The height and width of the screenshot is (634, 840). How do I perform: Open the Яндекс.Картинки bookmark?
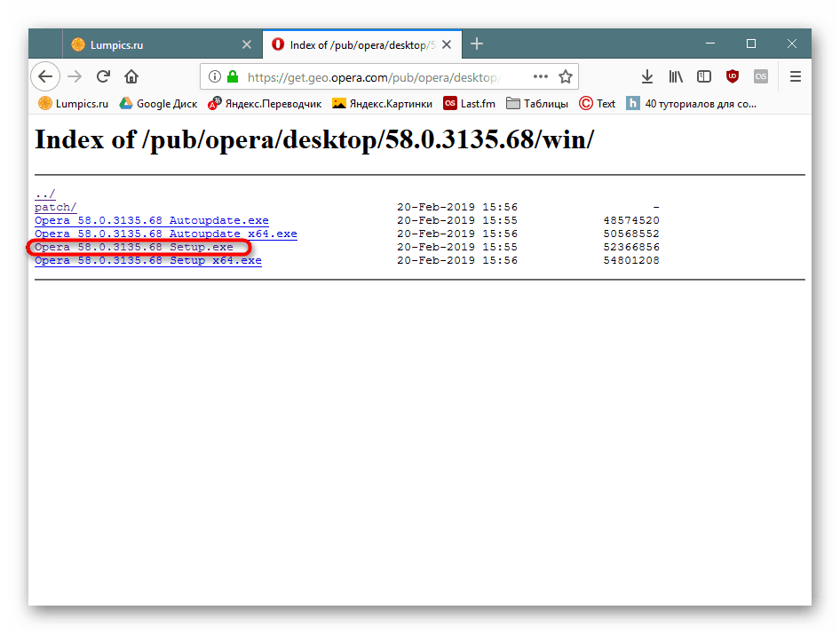tap(382, 103)
